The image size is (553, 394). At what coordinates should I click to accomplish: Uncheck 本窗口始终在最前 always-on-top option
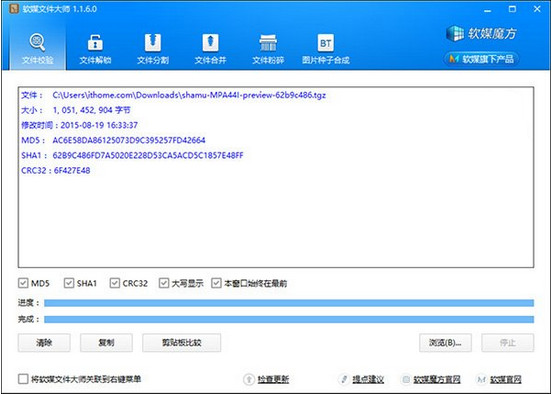(x=216, y=283)
